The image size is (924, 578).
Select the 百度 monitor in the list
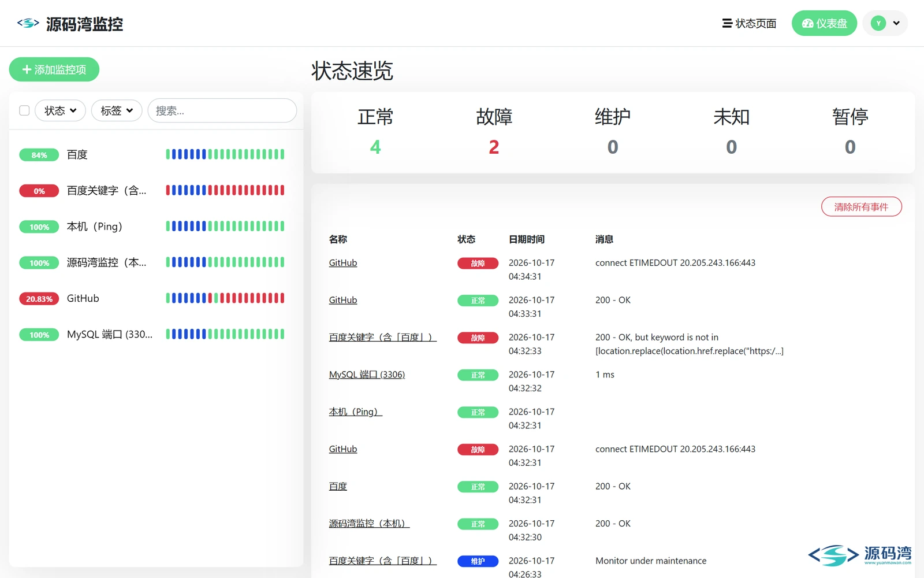[x=156, y=154]
